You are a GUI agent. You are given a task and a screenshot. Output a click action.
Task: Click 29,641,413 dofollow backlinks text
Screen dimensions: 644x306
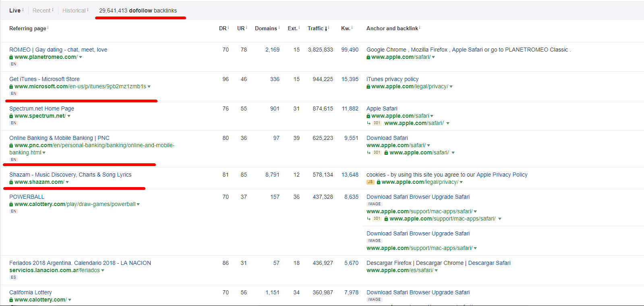[138, 10]
